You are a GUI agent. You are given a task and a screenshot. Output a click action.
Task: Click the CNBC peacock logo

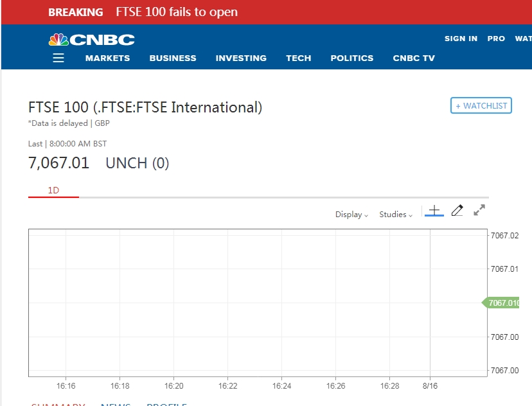[91, 40]
